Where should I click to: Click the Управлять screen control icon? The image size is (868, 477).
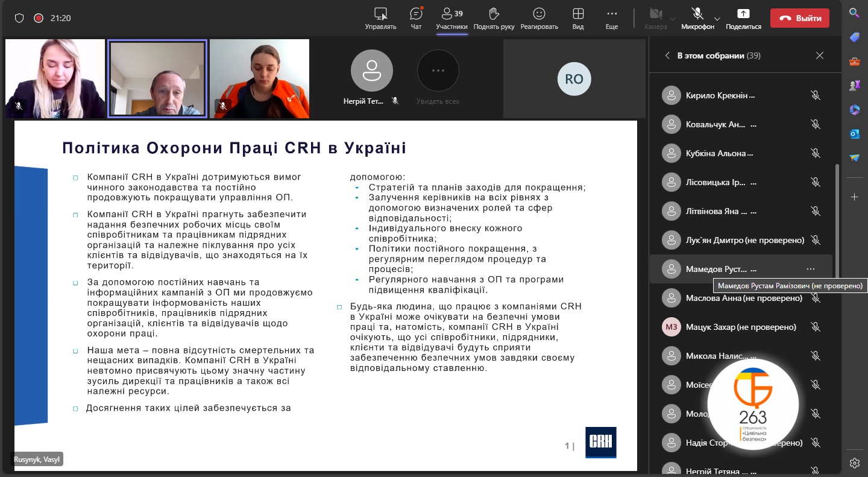pyautogui.click(x=380, y=18)
